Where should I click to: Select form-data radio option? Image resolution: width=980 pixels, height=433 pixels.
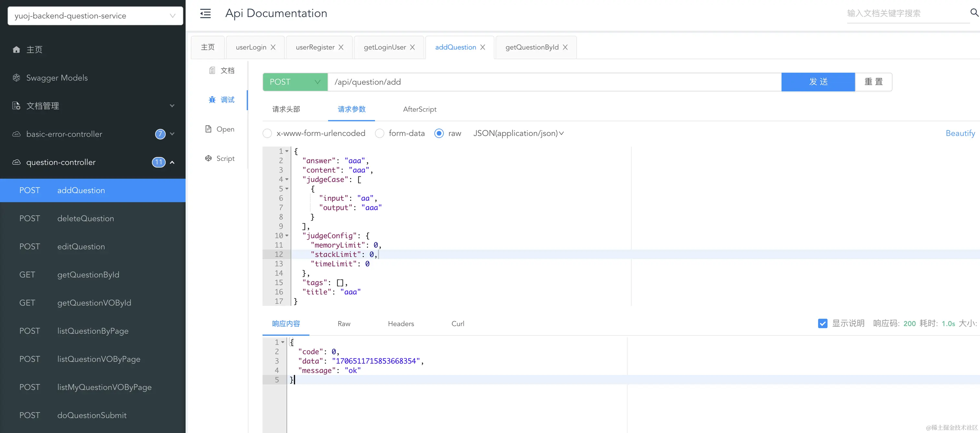(x=380, y=133)
